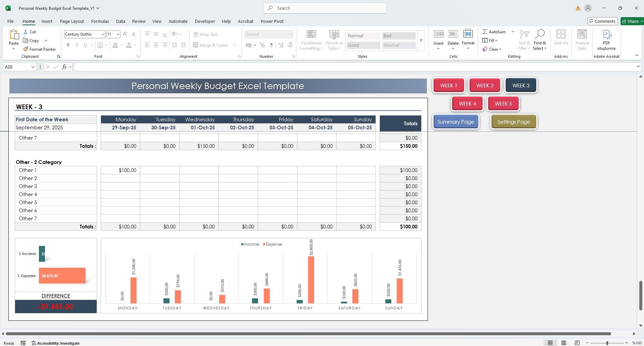Screen dimensions: 644x346
Task: Navigate to WEEK 5 button
Action: pos(503,103)
